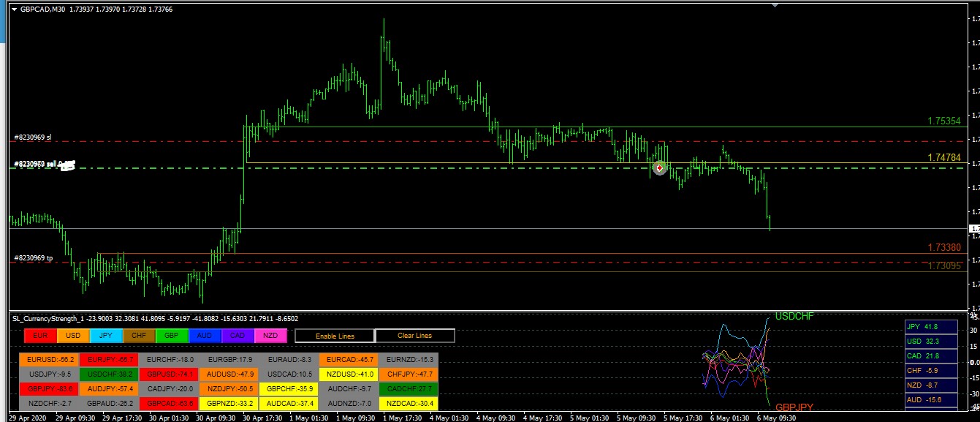Viewport: 980px width, 422px height.
Task: Click the USDJPY:-9.5 pair cell
Action: [x=48, y=374]
